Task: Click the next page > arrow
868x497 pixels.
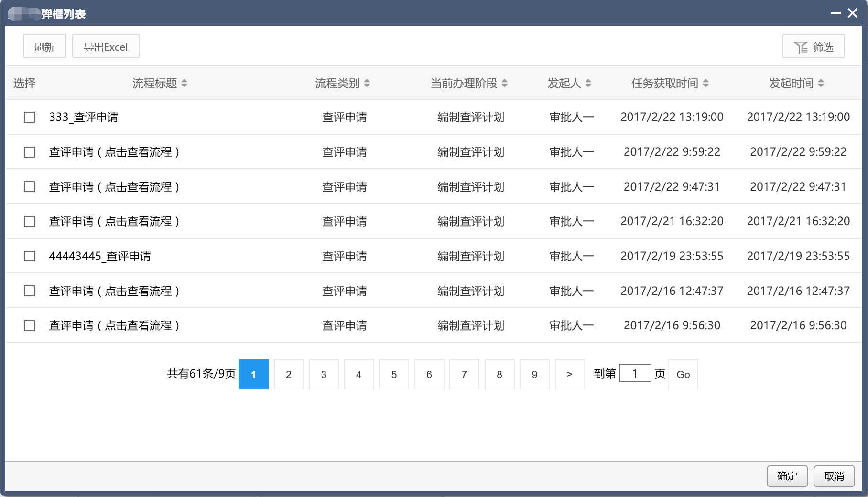Action: 570,374
